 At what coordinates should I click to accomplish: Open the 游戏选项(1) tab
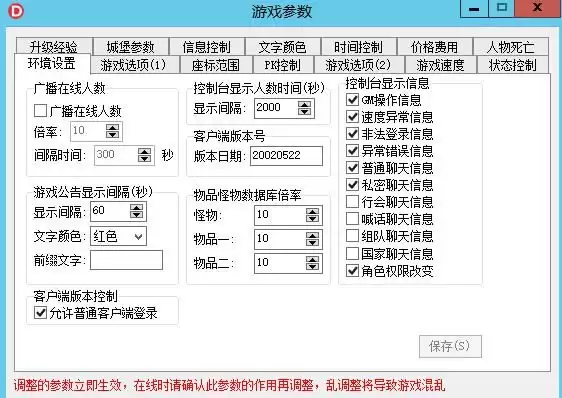(x=134, y=65)
